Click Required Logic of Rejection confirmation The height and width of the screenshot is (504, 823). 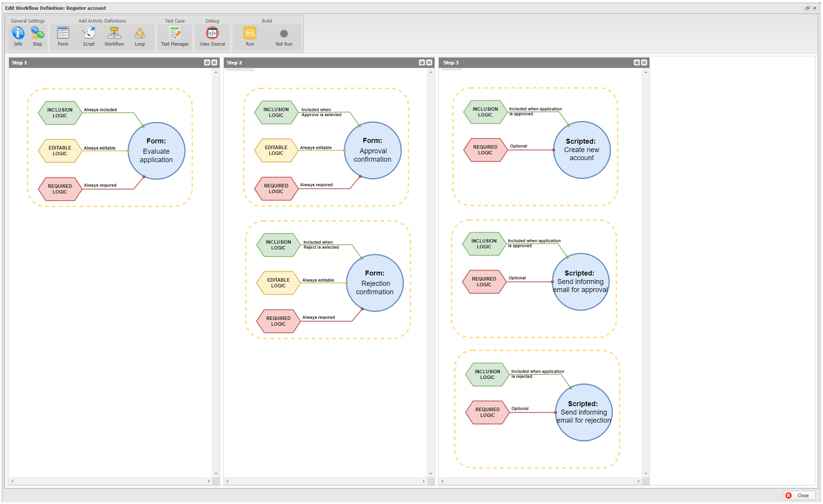point(278,321)
